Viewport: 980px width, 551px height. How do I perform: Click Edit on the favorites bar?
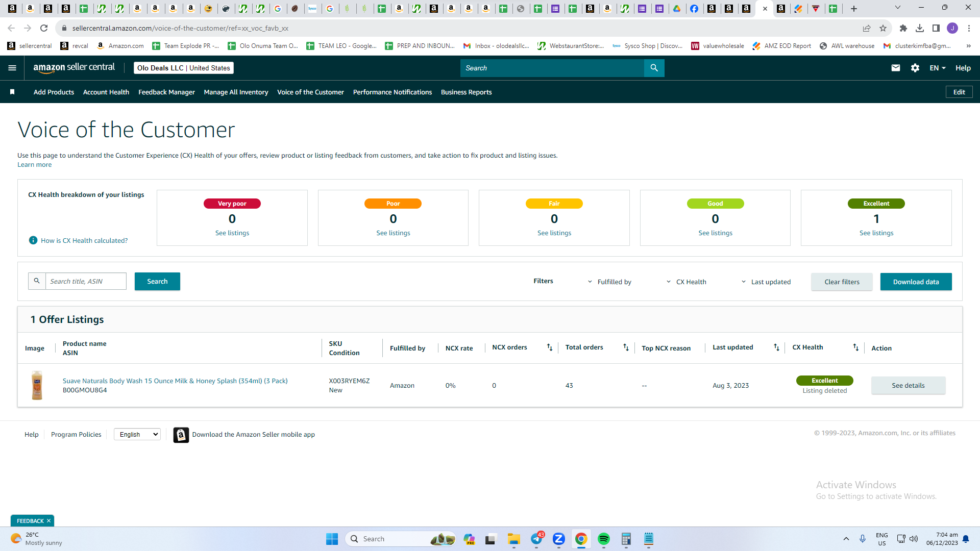[959, 92]
